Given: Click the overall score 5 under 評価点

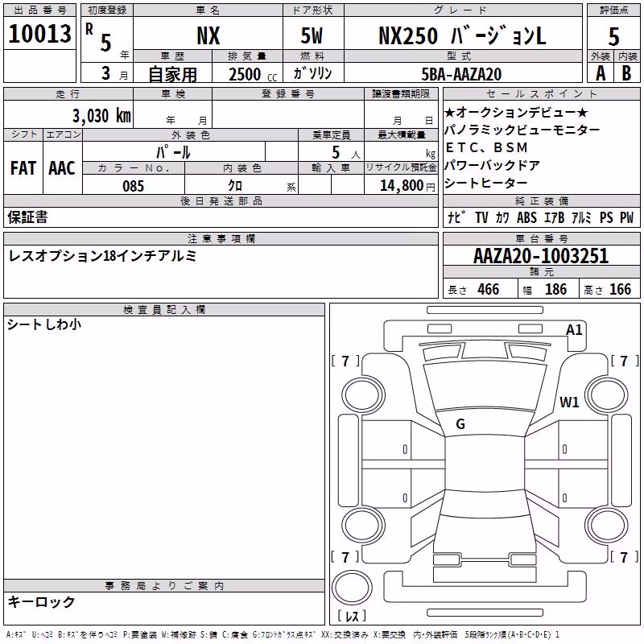Looking at the screenshot, I should (x=613, y=37).
